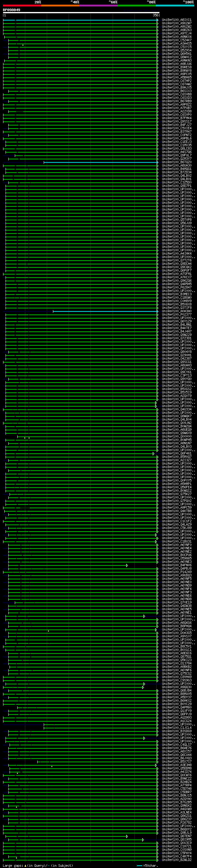197x868 pixels.
Task: Select the UniRef100_Q6H541 label
Action: click(176, 54)
